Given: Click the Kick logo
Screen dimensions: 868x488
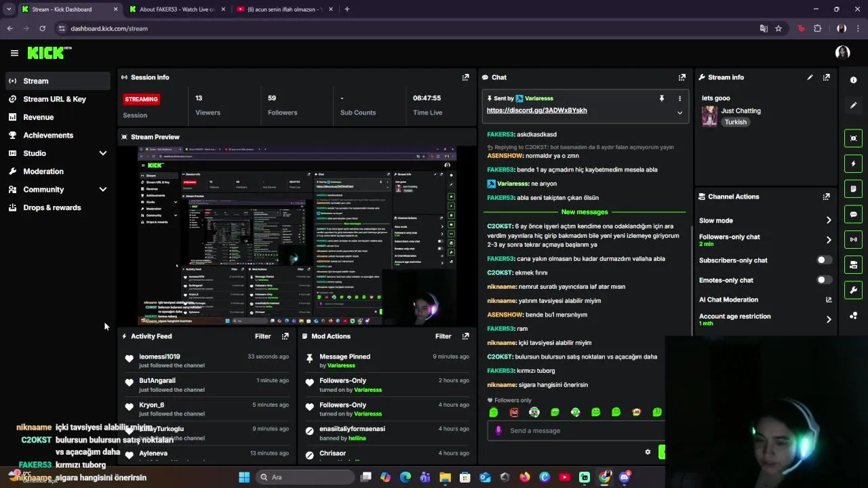Looking at the screenshot, I should pyautogui.click(x=49, y=53).
